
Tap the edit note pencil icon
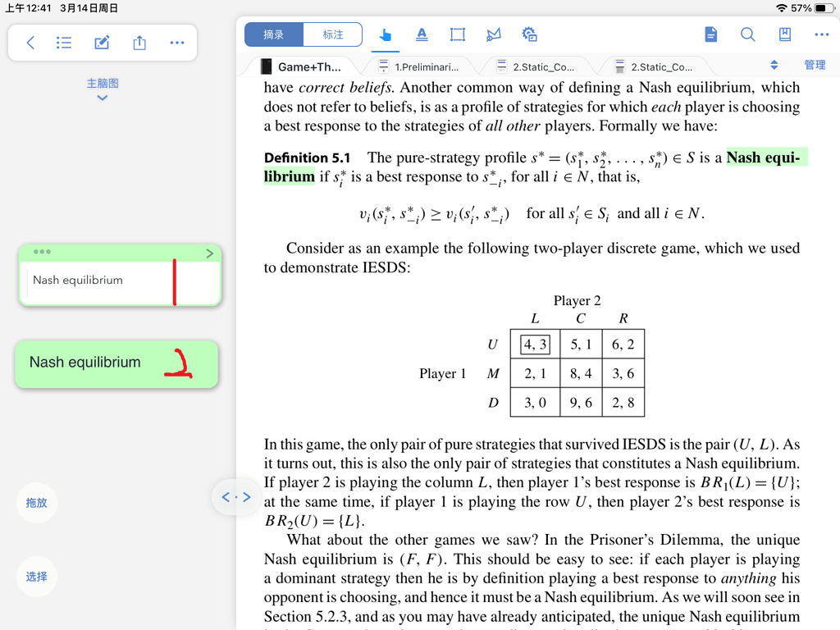click(102, 43)
